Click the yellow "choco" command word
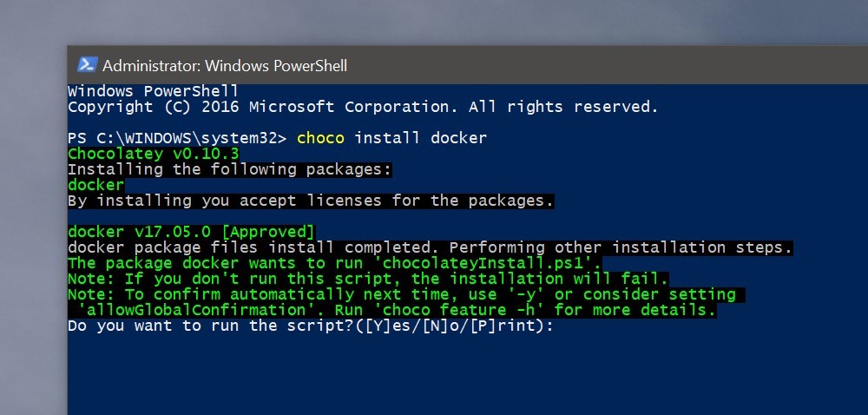Viewport: 868px width, 415px height. click(320, 138)
